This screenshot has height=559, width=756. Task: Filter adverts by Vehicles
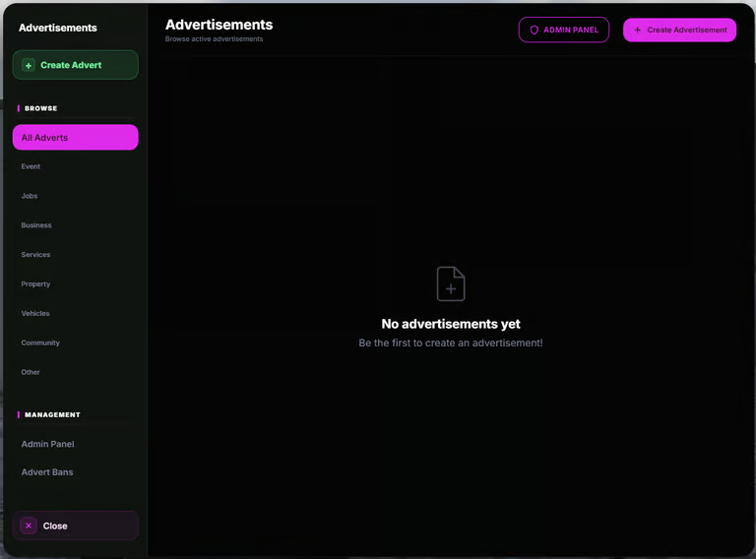(x=75, y=314)
